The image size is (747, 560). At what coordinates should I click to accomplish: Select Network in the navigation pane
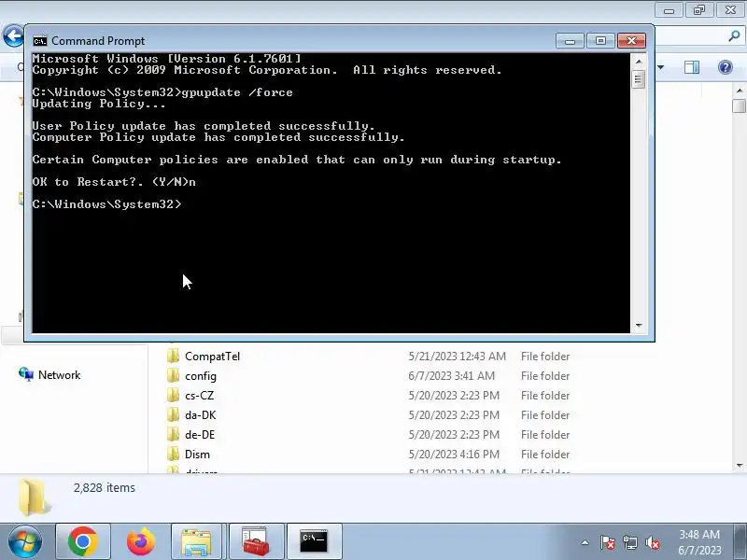click(x=59, y=375)
